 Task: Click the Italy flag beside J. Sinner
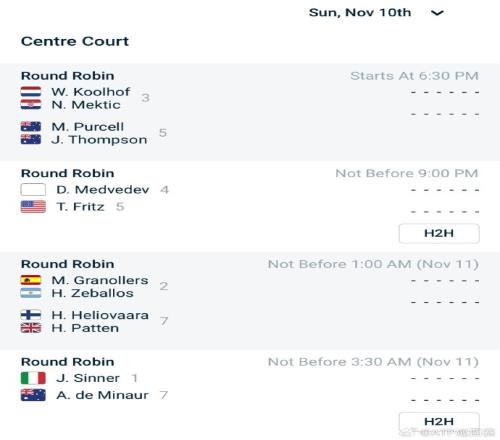33,378
